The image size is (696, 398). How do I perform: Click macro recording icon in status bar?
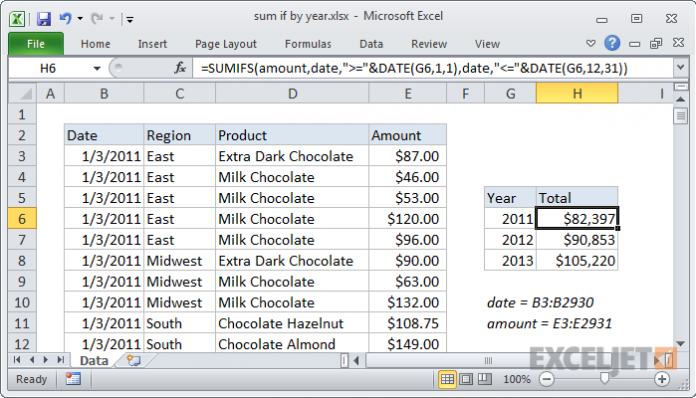click(73, 379)
